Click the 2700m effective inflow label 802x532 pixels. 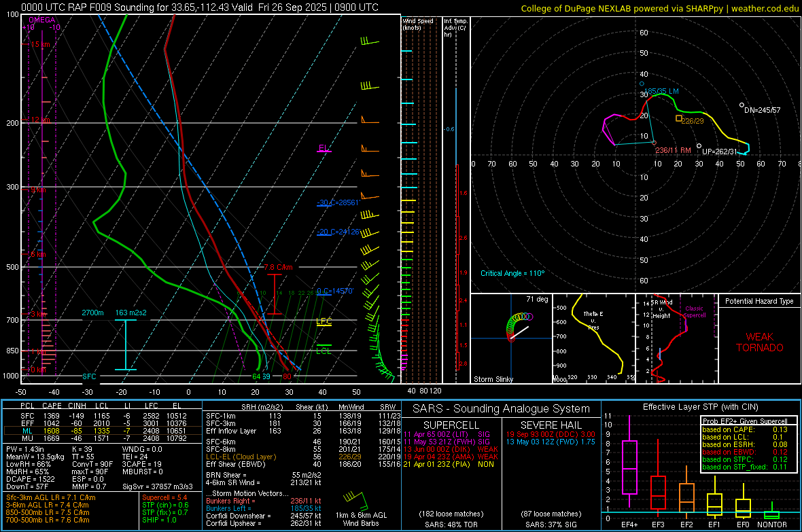[x=92, y=313]
